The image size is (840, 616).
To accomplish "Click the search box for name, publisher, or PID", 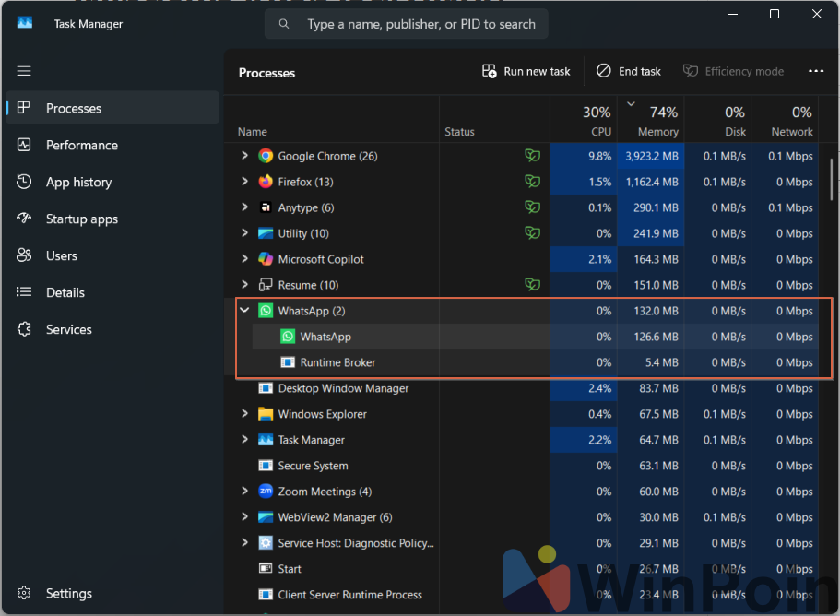I will pyautogui.click(x=406, y=24).
